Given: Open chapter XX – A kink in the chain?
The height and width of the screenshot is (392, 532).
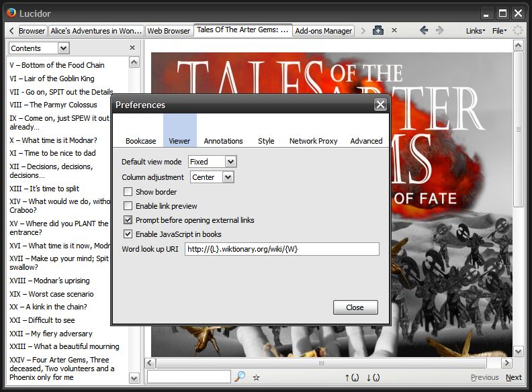Looking at the screenshot, I should 48,307.
